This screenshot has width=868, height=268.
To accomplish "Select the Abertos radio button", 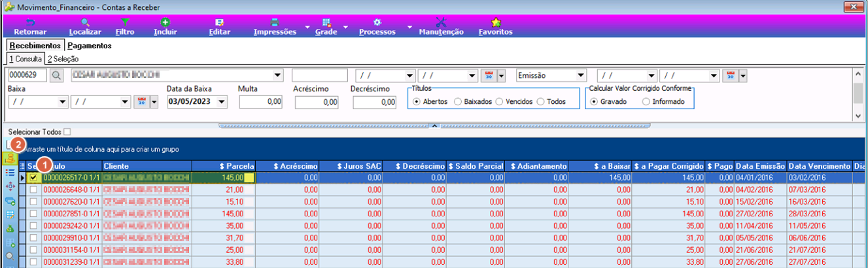I will 416,102.
